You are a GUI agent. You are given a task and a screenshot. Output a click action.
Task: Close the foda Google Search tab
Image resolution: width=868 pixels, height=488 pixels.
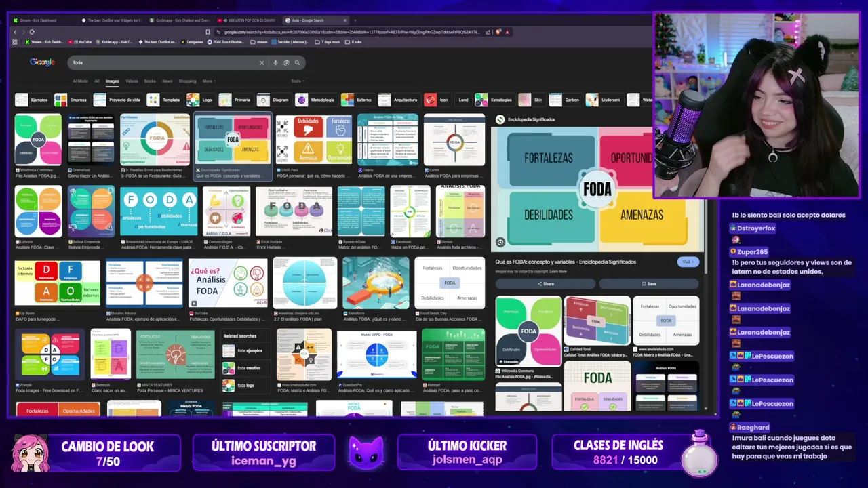[x=345, y=20]
